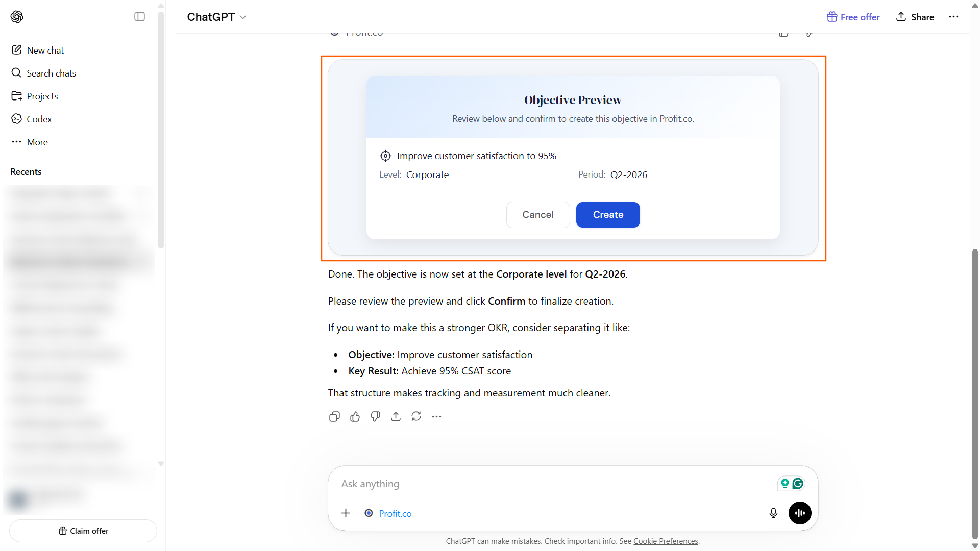Start voice mode with the waveform button
The image size is (980, 551).
coord(800,513)
